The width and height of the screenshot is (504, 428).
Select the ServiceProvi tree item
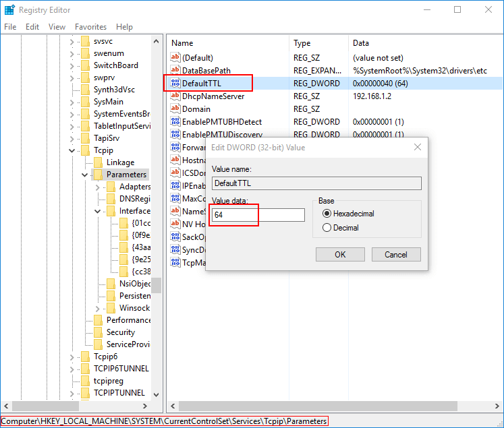tap(128, 344)
